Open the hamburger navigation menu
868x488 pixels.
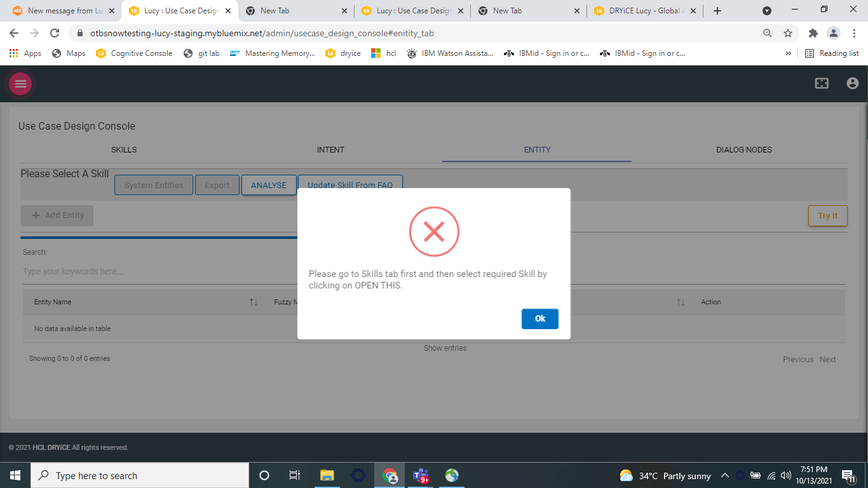point(20,83)
